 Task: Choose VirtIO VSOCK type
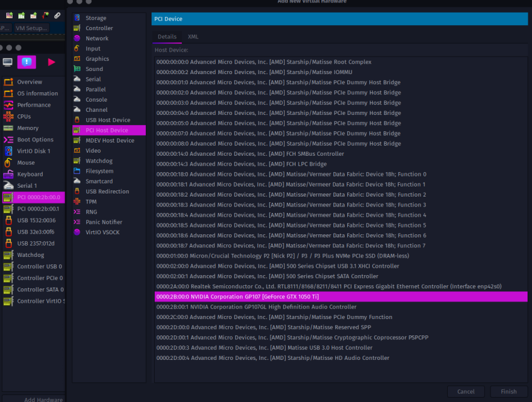(x=109, y=232)
